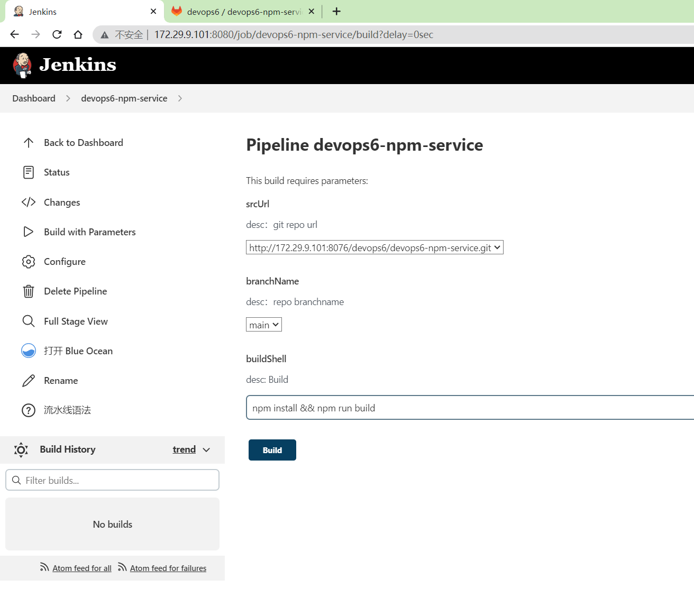Image resolution: width=694 pixels, height=616 pixels.
Task: Close the Jenkins browser tab
Action: pos(153,11)
